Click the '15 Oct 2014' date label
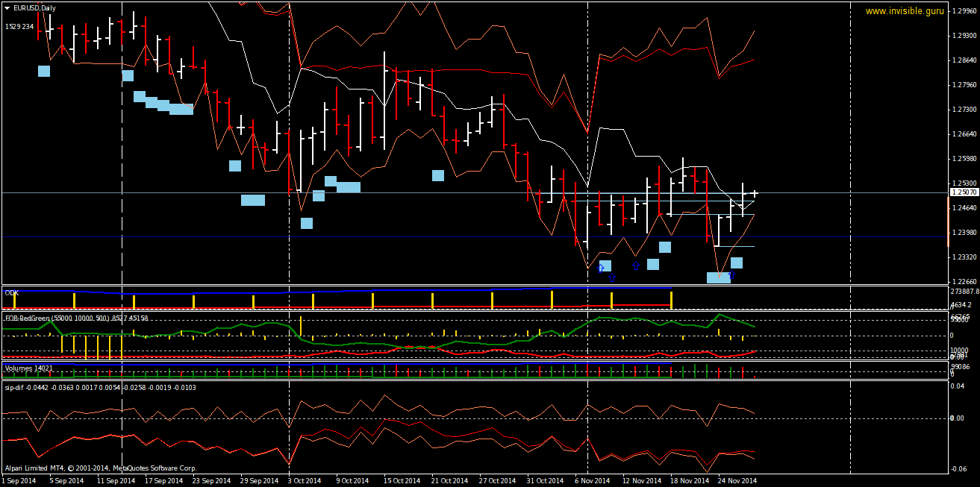This screenshot has height=487, width=980. pyautogui.click(x=402, y=481)
